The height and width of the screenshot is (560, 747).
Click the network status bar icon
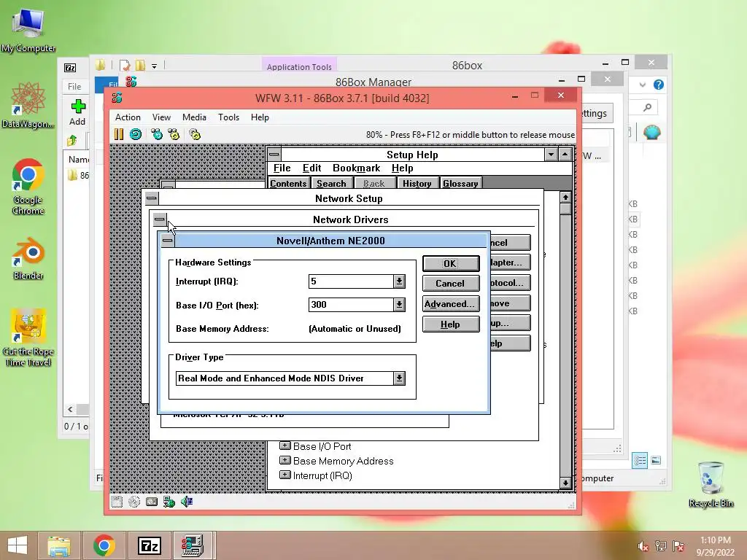(169, 502)
